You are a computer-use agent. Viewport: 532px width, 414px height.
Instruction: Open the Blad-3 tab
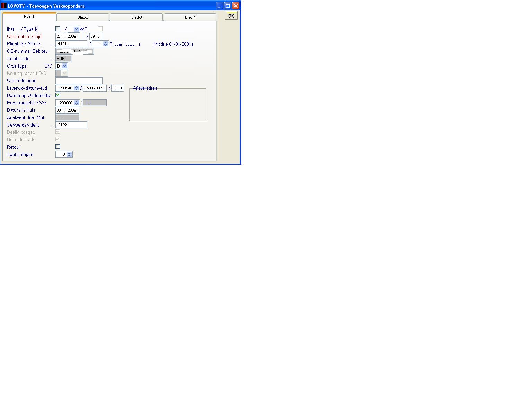[x=136, y=17]
